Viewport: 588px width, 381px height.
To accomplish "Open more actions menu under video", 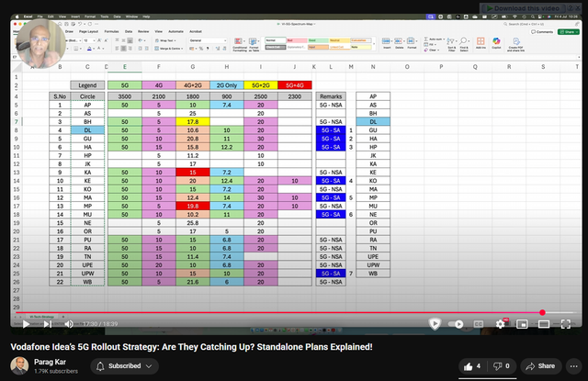I will point(573,366).
